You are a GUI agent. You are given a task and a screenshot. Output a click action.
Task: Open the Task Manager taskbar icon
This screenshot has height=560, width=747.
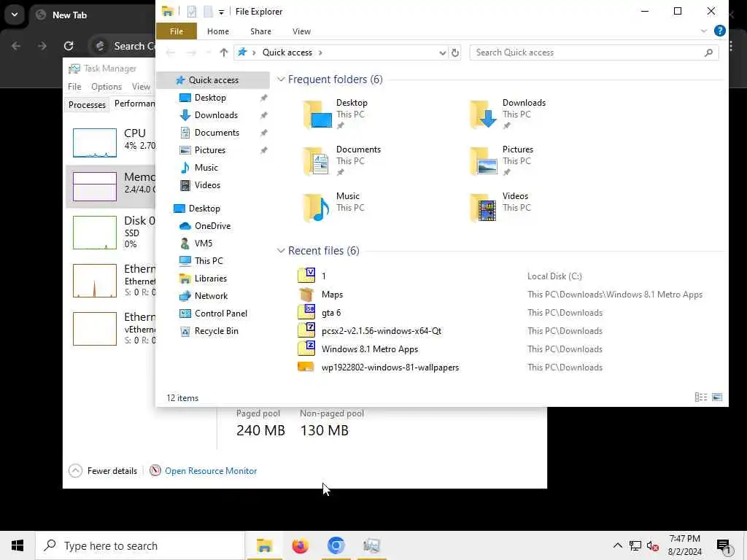371,545
